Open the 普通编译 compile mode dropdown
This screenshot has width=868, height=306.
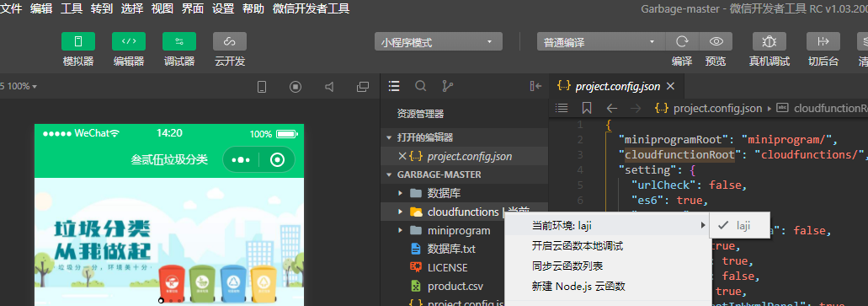click(601, 42)
